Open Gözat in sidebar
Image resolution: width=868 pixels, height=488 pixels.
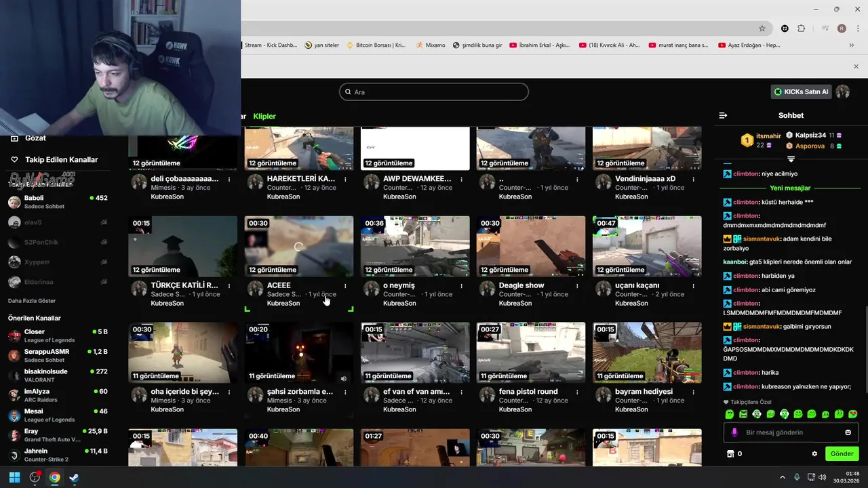[x=35, y=138]
